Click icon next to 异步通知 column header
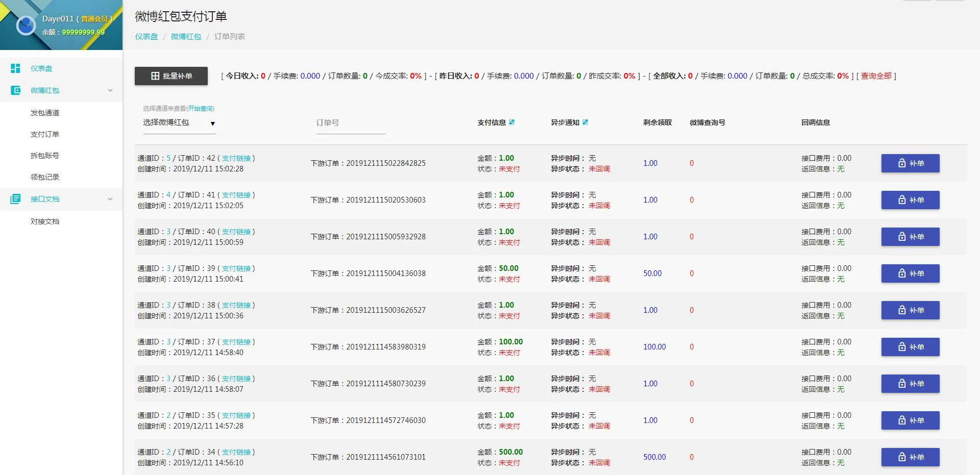Image resolution: width=980 pixels, height=475 pixels. tap(585, 122)
